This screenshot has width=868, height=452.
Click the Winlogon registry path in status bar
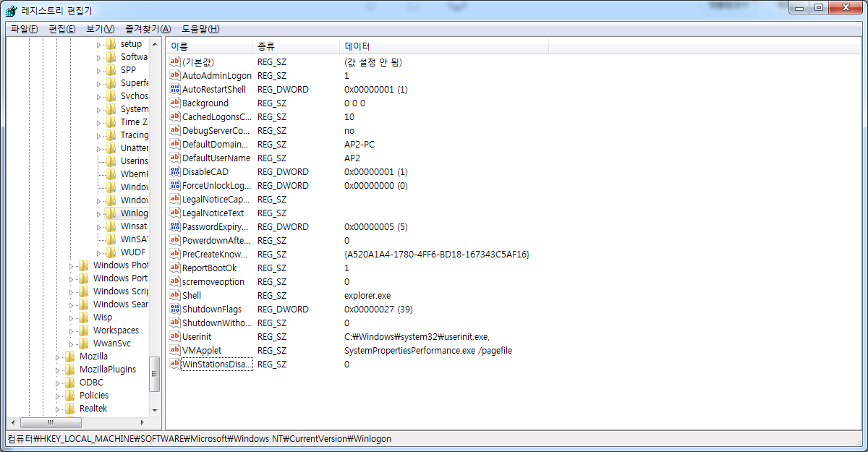[200, 439]
